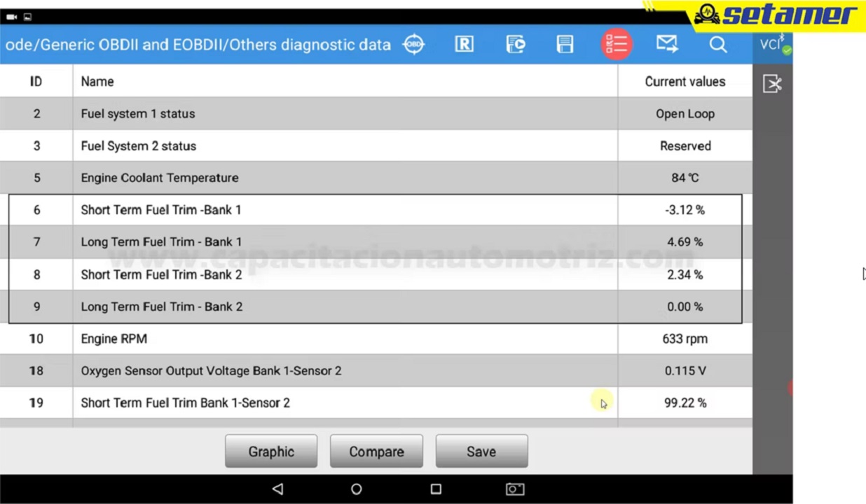Click the save document icon in toolbar
Image resolution: width=866 pixels, height=504 pixels.
click(565, 44)
